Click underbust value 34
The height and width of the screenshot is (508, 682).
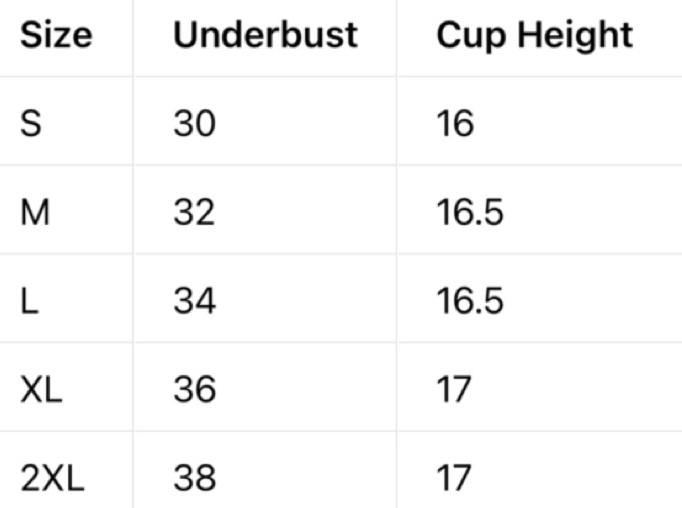194,301
